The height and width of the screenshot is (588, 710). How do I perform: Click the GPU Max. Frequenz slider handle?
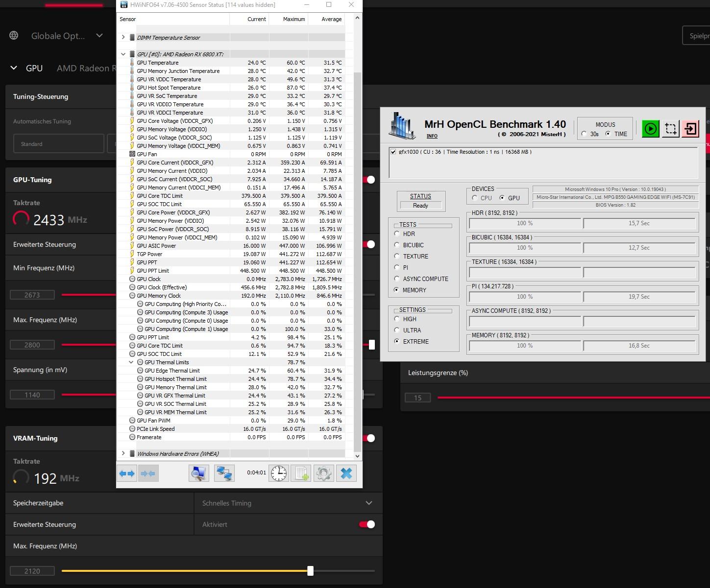(372, 345)
